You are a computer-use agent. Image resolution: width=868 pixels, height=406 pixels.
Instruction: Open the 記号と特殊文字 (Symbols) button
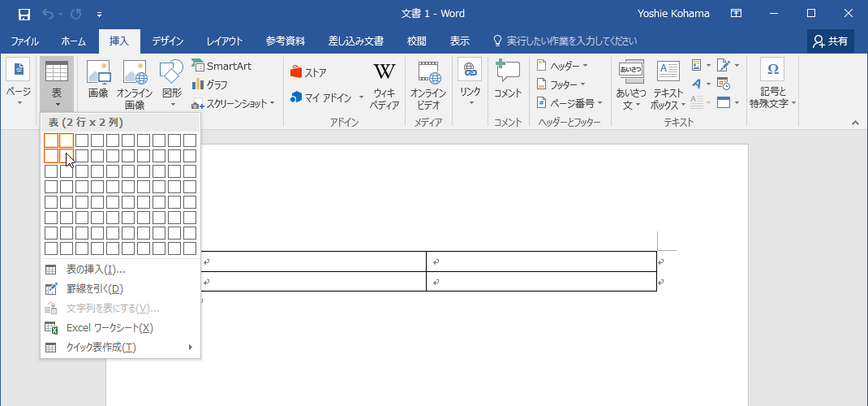pyautogui.click(x=773, y=84)
